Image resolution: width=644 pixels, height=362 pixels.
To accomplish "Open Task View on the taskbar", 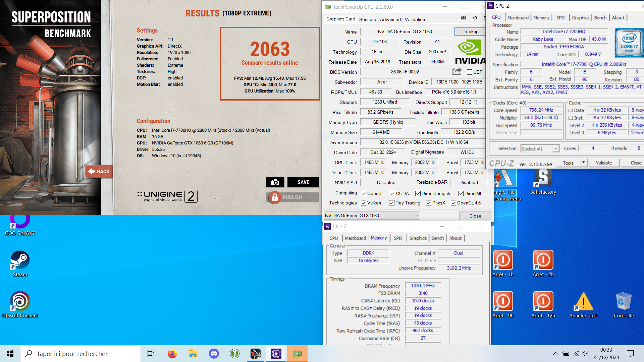I will (151, 354).
